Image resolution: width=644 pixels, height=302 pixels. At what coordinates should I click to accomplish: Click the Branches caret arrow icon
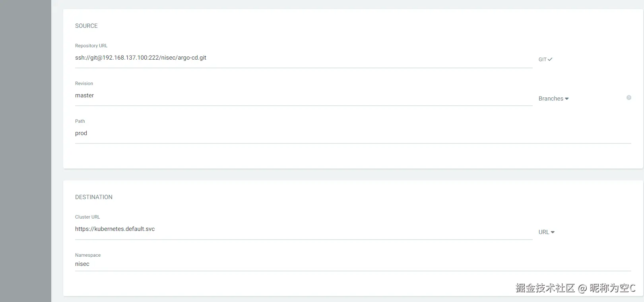click(x=567, y=99)
